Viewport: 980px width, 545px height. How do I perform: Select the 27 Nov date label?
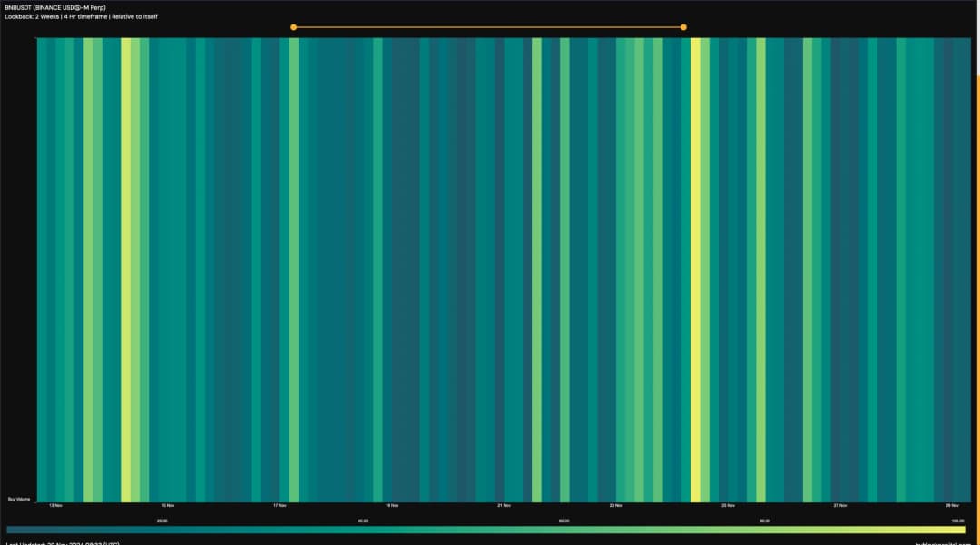(839, 505)
